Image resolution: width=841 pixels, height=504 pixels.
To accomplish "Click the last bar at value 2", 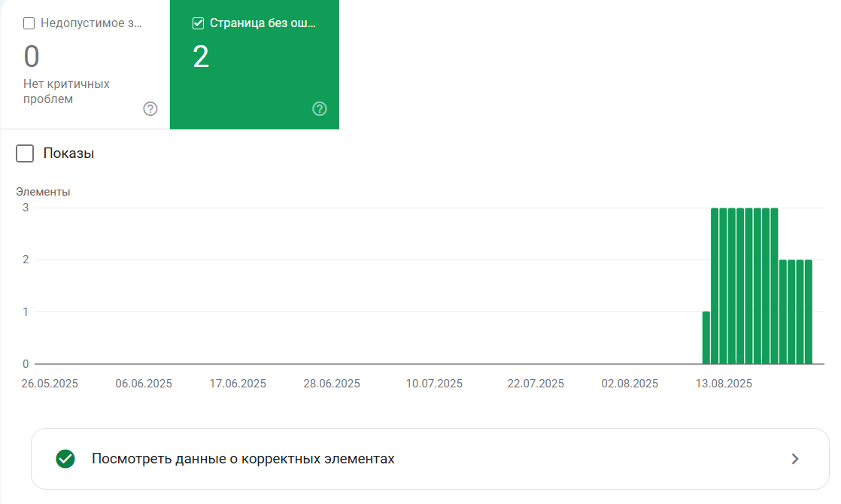I will point(809,312).
